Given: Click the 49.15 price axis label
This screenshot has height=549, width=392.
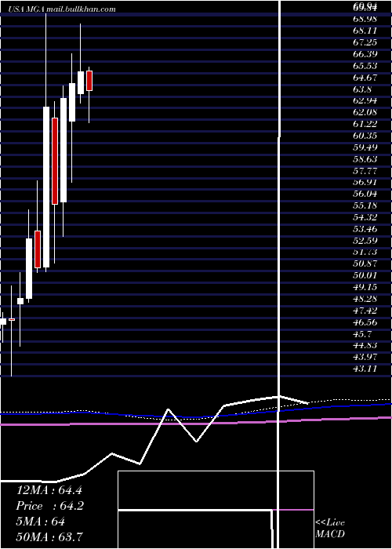Looking at the screenshot, I should click(x=365, y=287).
